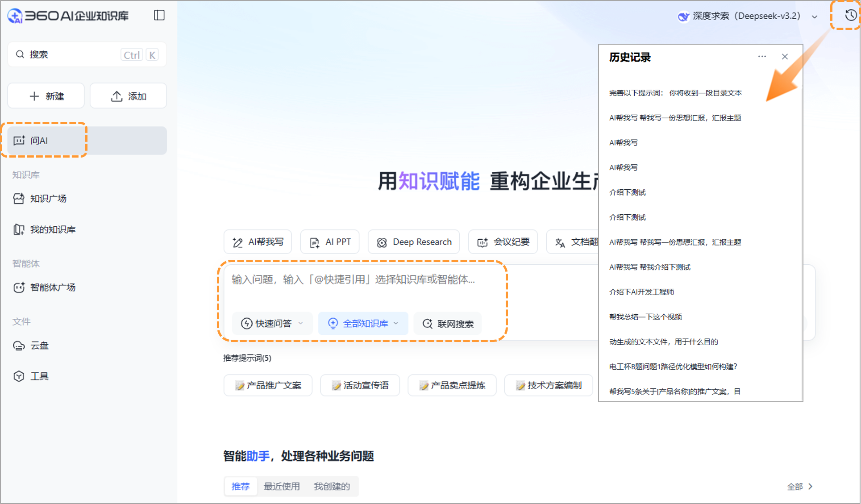Open 我的知识库

[x=52, y=229]
